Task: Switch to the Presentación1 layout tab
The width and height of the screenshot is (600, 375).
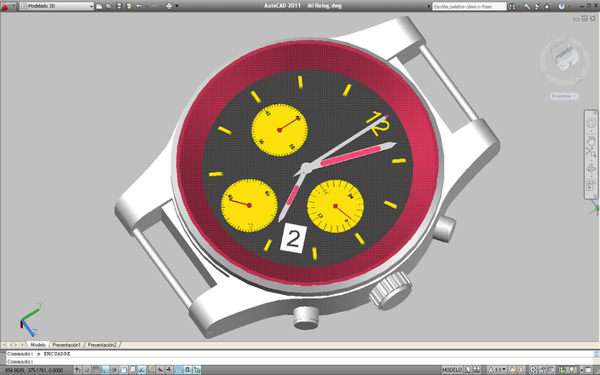Action: [66, 345]
